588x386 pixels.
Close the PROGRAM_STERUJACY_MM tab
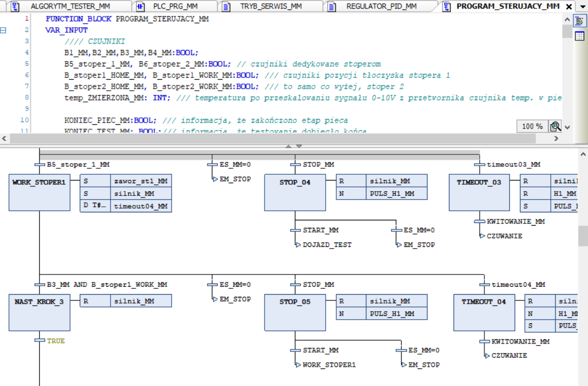[569, 7]
